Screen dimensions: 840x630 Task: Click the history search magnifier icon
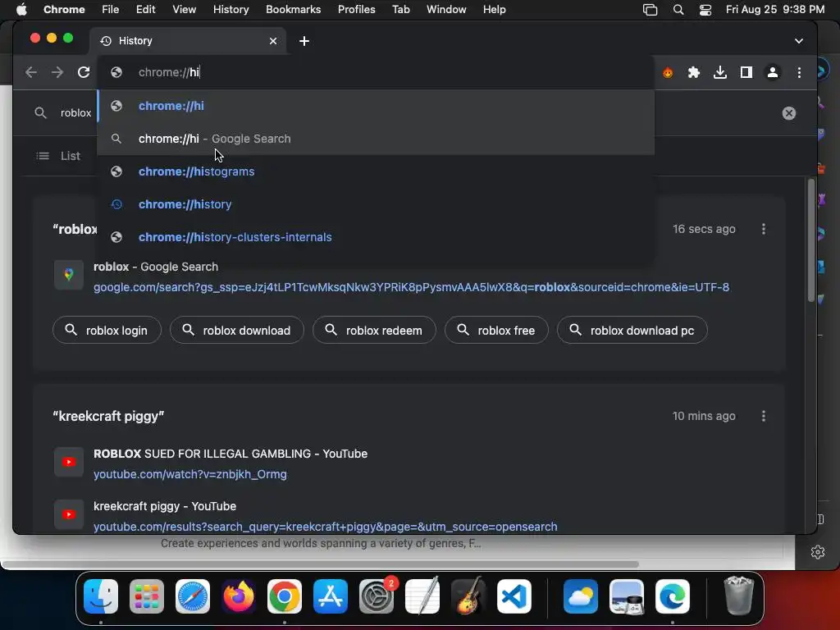point(41,113)
